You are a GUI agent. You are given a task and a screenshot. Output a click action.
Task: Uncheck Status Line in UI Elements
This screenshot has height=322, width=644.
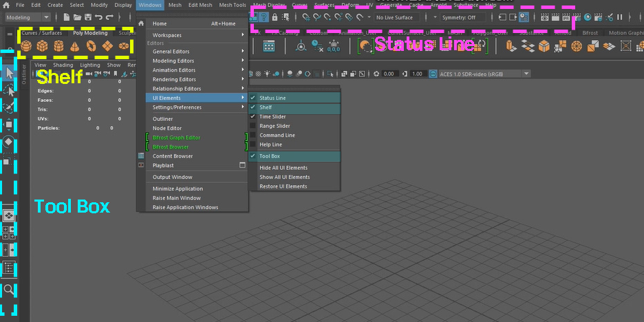[294, 98]
